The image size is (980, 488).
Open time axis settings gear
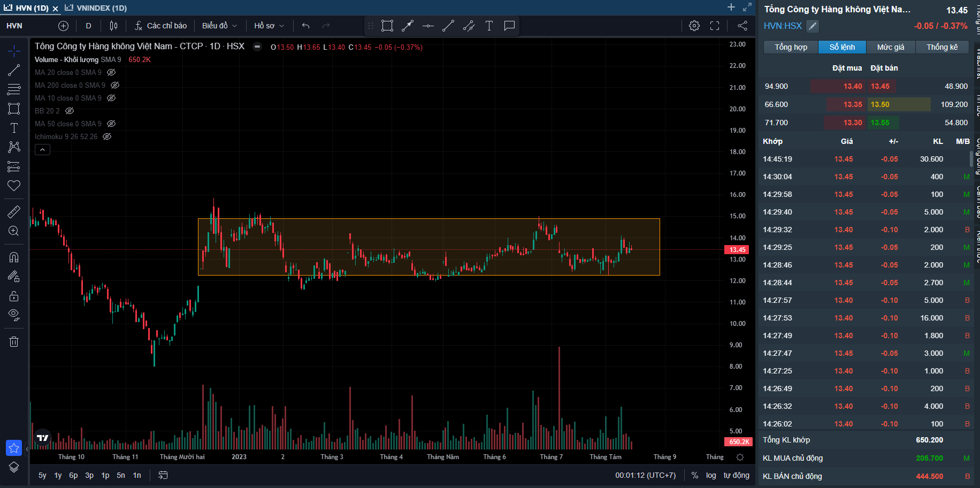[740, 457]
